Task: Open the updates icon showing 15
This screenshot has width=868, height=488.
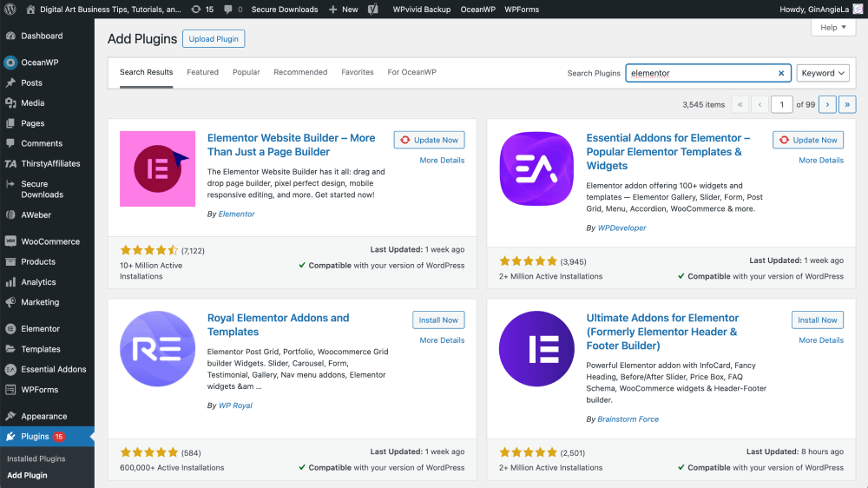Action: (196, 10)
